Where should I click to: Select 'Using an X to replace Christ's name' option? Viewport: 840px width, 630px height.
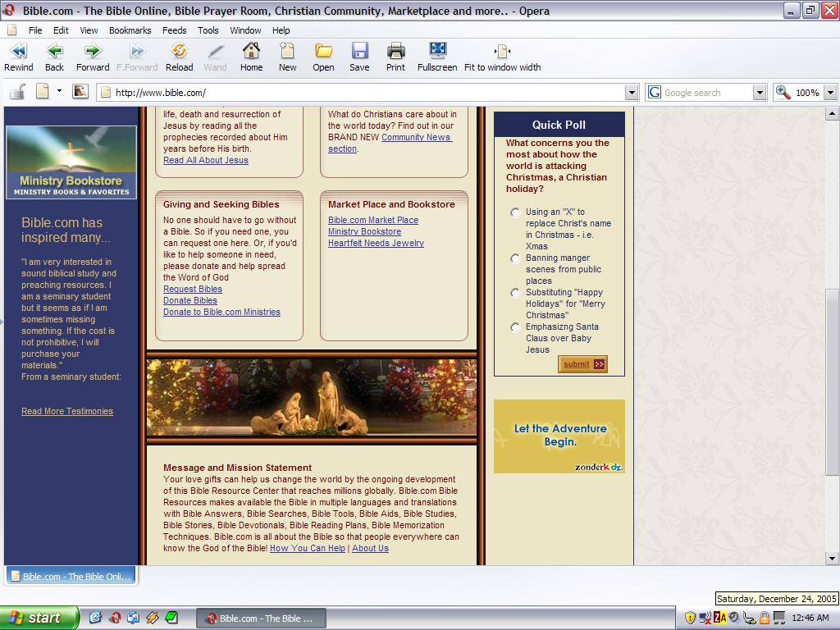(x=515, y=212)
